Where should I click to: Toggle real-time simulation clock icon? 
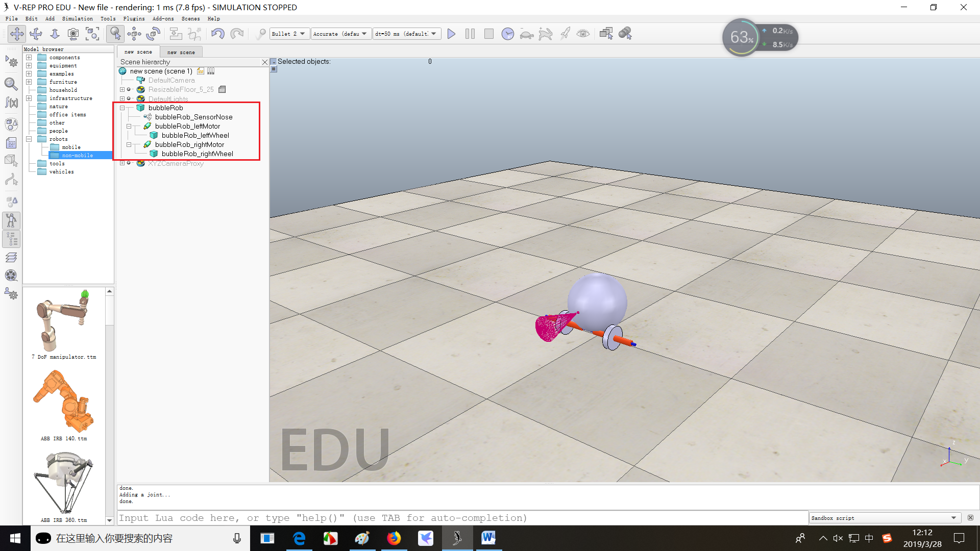(x=507, y=34)
